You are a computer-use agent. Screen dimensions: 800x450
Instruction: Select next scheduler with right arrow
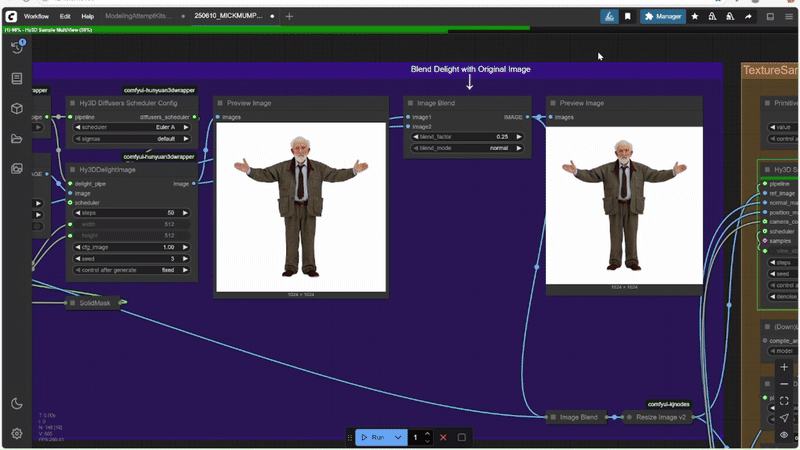(186, 127)
